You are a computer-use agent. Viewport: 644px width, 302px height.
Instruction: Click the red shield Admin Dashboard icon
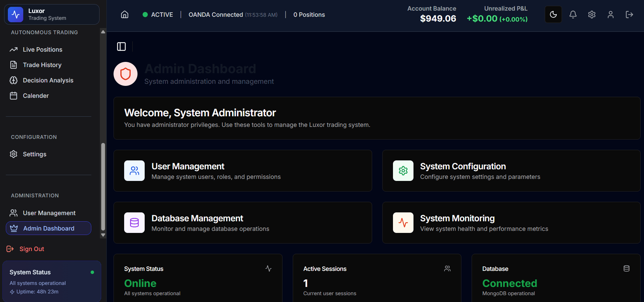(126, 74)
